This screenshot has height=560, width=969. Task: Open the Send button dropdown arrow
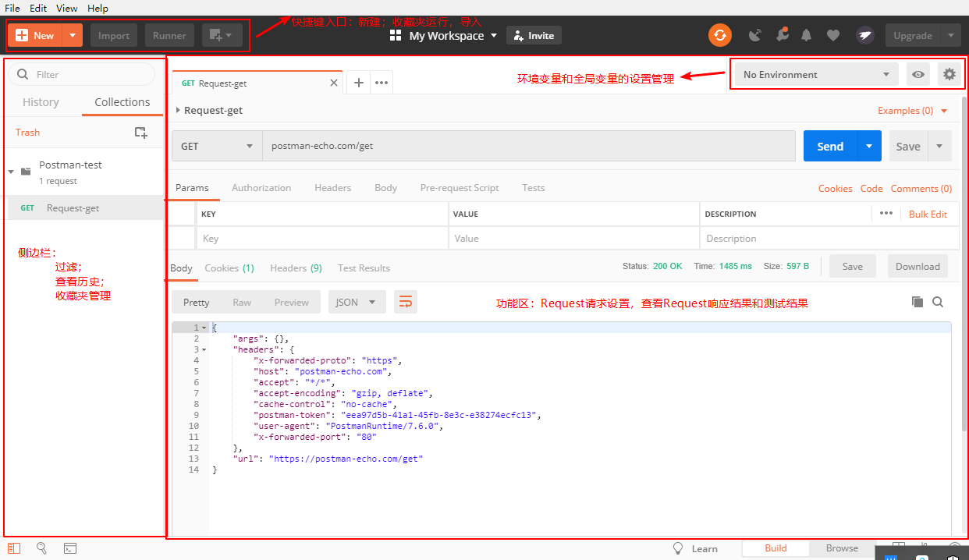(x=869, y=146)
